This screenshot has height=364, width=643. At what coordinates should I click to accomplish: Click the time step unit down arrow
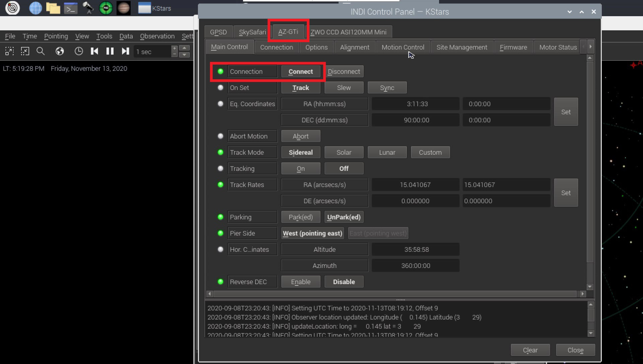coord(185,55)
